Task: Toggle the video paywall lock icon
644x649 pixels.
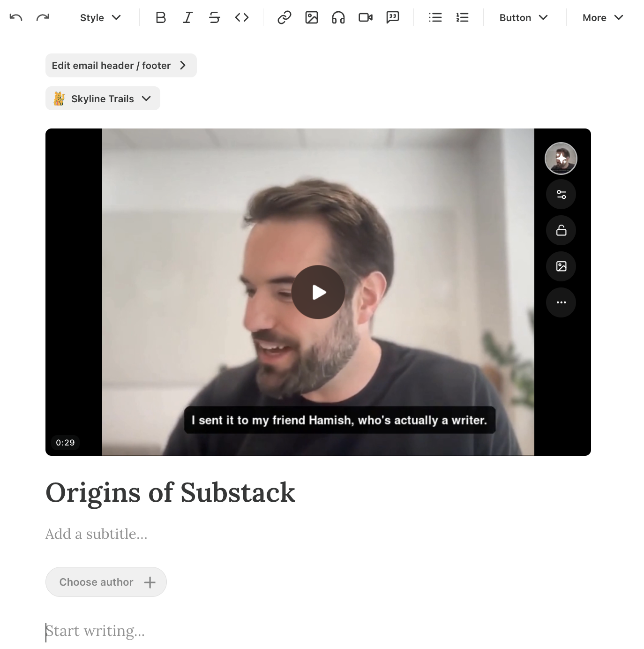Action: pyautogui.click(x=561, y=230)
